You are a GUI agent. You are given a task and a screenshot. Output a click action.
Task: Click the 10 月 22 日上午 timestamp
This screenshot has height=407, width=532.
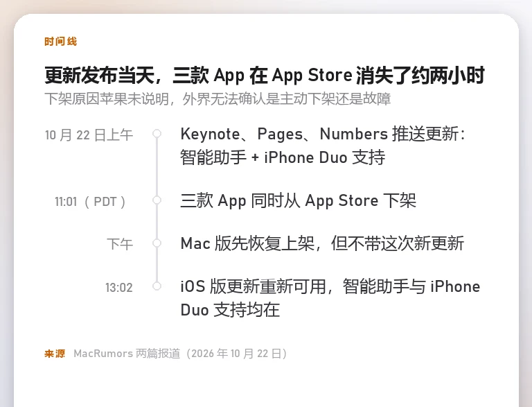tap(89, 135)
